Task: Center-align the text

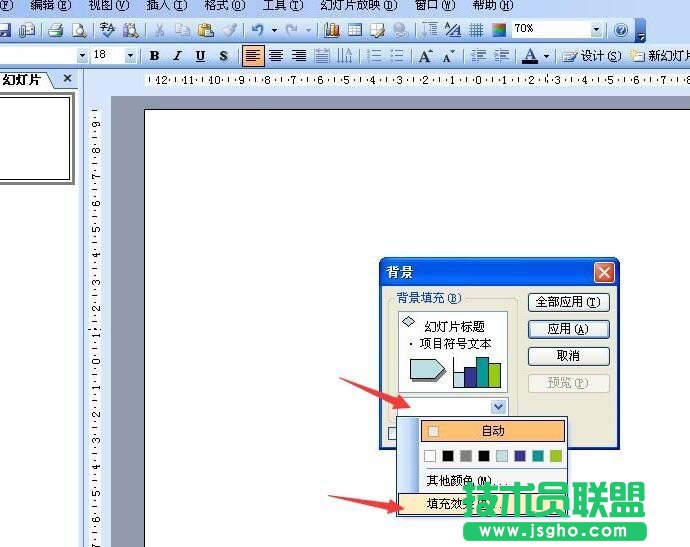Action: (x=276, y=56)
